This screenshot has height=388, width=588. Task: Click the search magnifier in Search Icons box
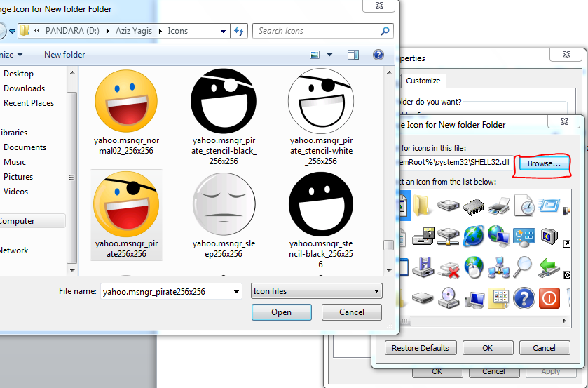(385, 31)
